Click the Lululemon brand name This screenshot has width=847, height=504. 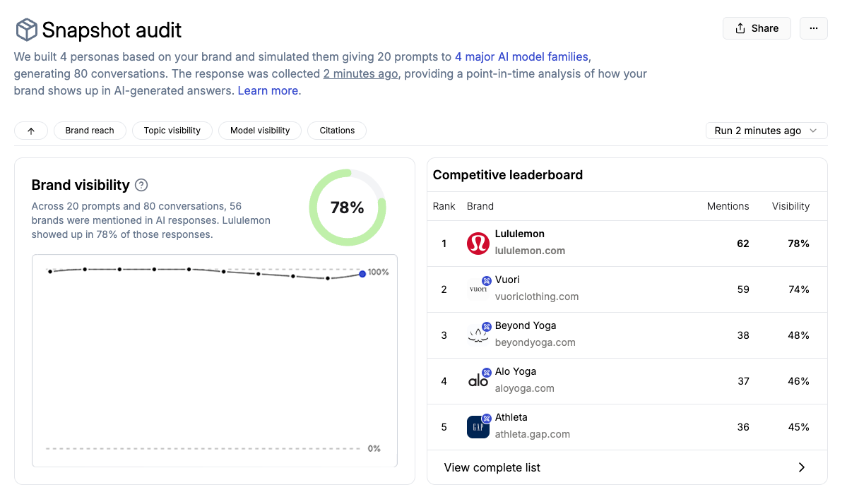pyautogui.click(x=520, y=234)
